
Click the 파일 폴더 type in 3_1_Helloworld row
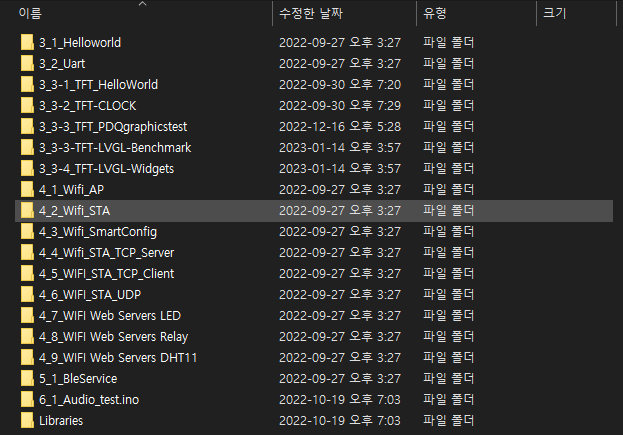[x=448, y=43]
